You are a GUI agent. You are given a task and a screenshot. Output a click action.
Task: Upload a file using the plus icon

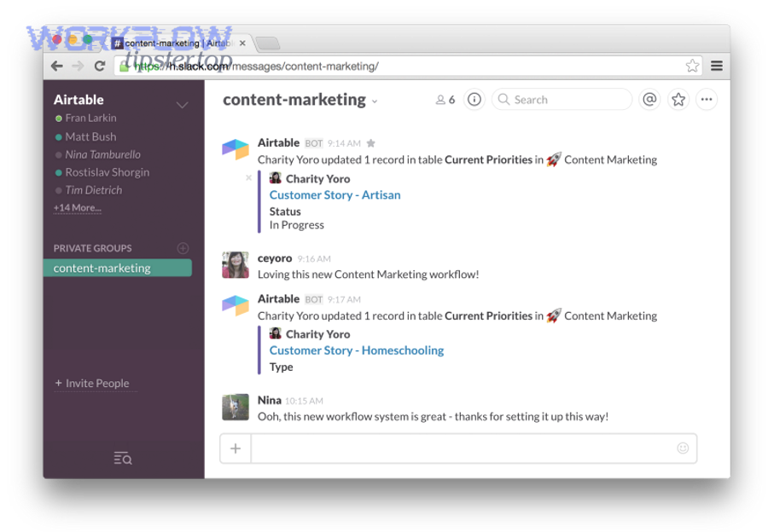tap(235, 448)
